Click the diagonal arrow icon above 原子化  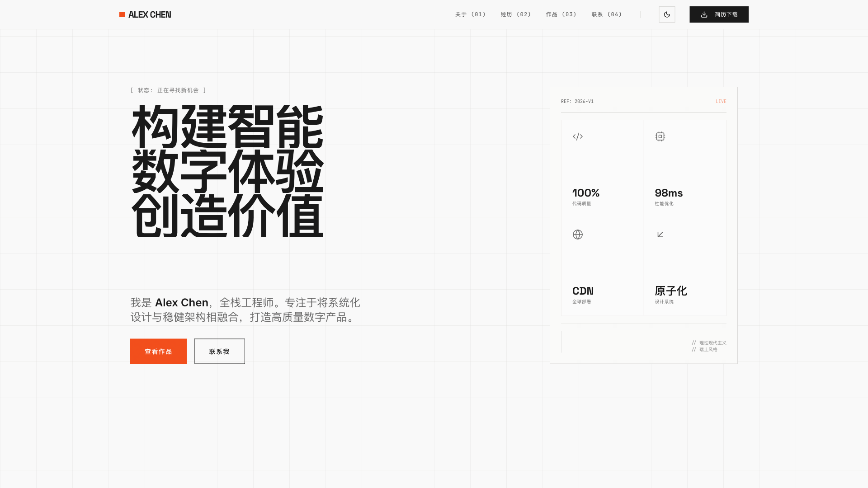click(660, 234)
